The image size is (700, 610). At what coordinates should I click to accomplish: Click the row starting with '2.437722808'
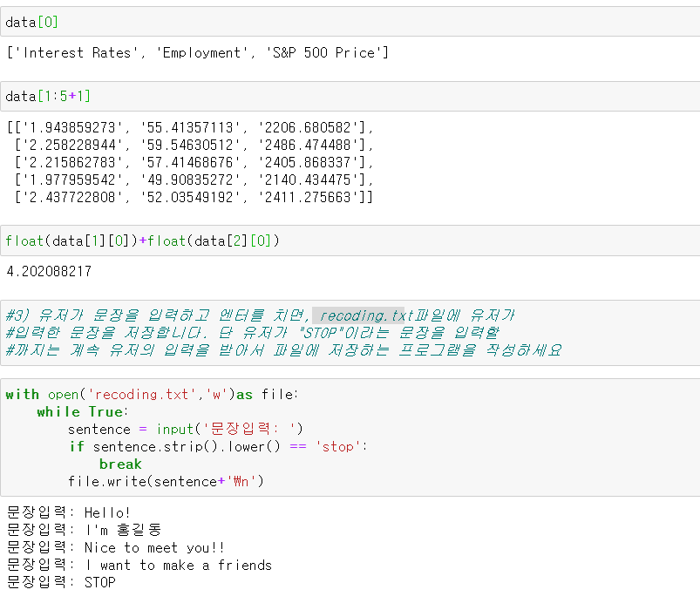pyautogui.click(x=194, y=197)
